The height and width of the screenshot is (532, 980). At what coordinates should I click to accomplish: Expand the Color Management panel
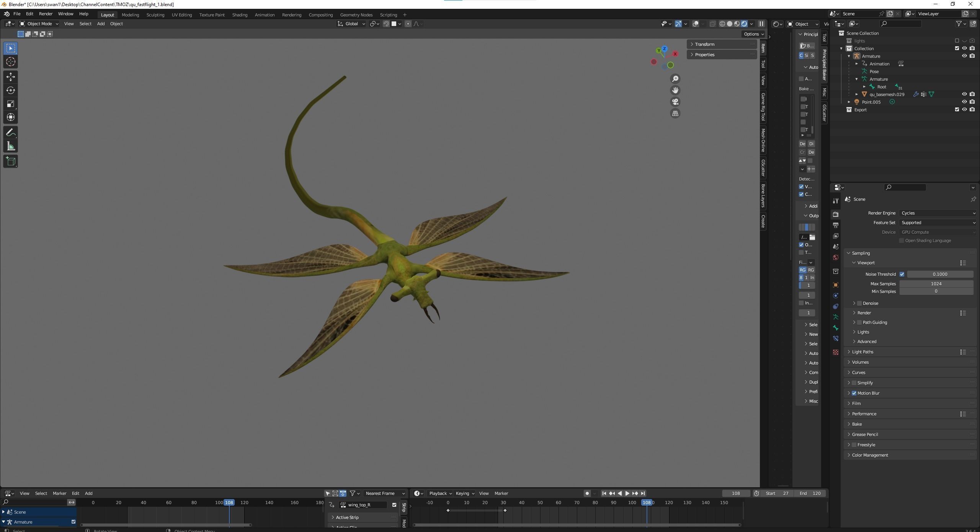click(870, 455)
